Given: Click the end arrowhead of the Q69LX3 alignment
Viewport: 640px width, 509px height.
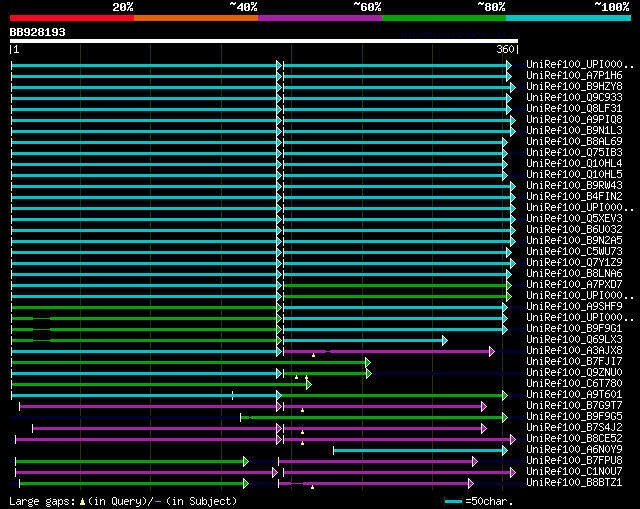Looking at the screenshot, I should pos(445,340).
